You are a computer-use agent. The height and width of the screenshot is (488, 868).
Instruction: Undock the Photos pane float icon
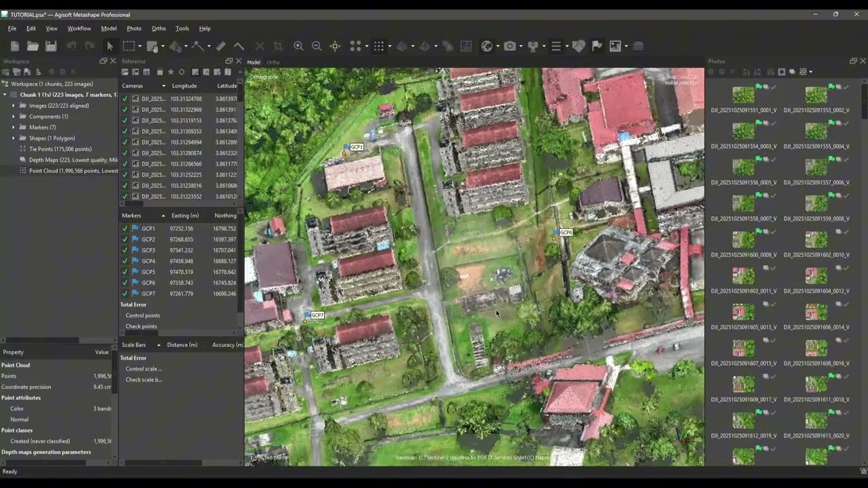tap(853, 61)
